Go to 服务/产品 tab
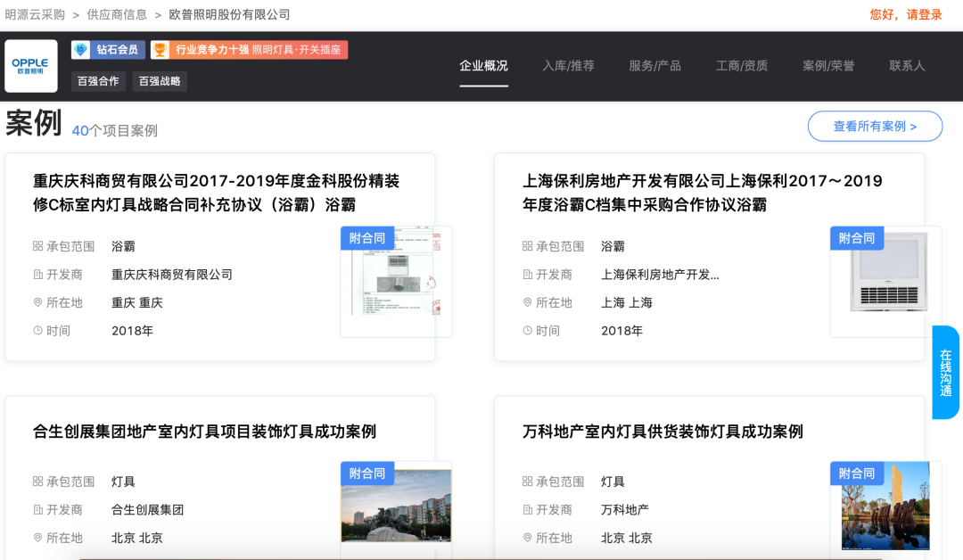 [x=654, y=66]
